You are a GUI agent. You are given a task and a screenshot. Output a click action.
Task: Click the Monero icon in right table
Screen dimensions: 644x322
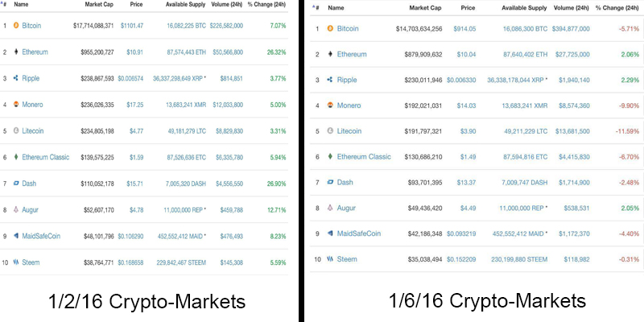pos(330,105)
